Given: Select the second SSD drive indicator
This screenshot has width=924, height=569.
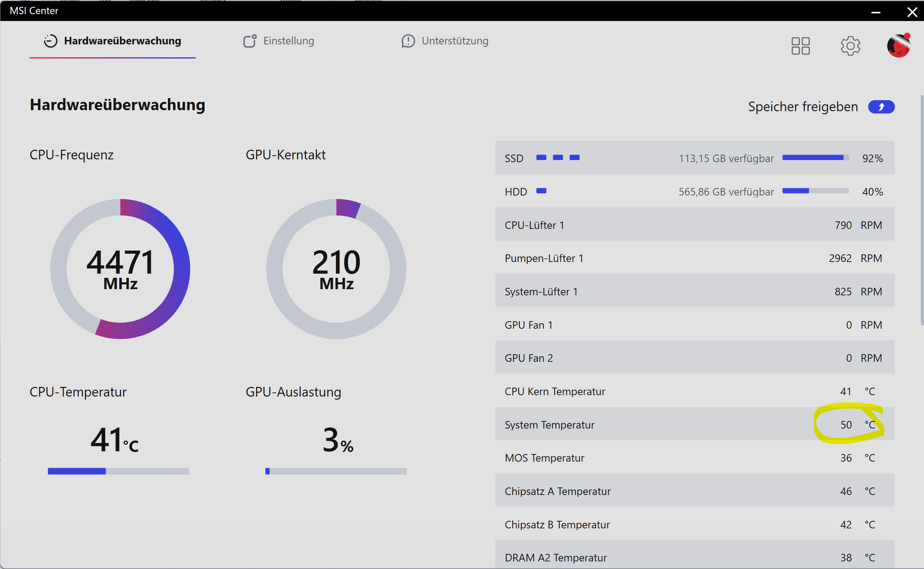Looking at the screenshot, I should pos(558,158).
